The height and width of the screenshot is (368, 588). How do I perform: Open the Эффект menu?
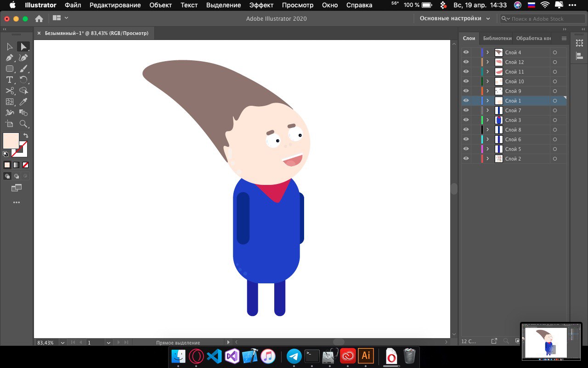coord(261,5)
